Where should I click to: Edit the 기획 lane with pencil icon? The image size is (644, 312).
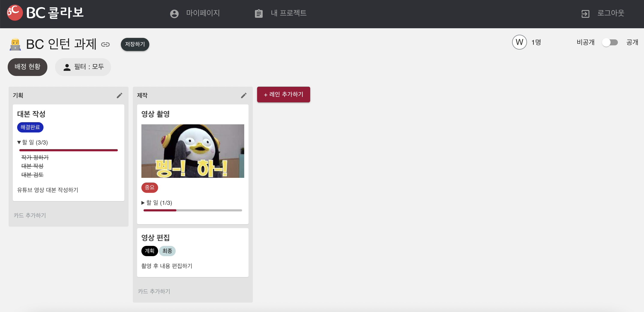[120, 95]
